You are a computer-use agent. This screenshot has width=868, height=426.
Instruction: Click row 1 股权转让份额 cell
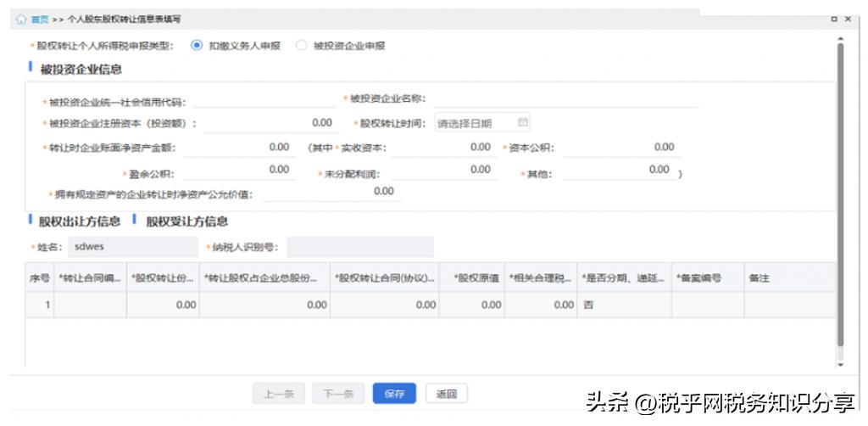[163, 305]
